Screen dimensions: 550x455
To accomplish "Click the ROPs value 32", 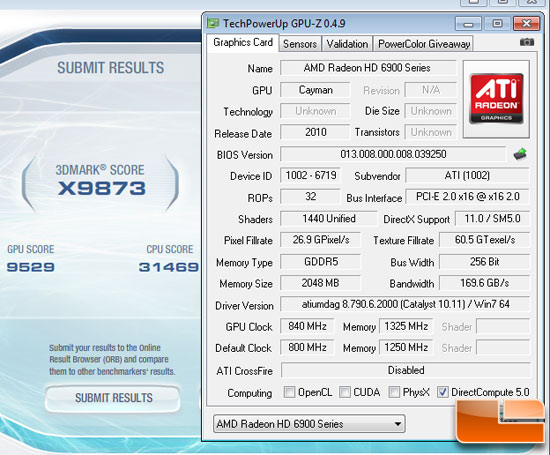I will (x=310, y=196).
